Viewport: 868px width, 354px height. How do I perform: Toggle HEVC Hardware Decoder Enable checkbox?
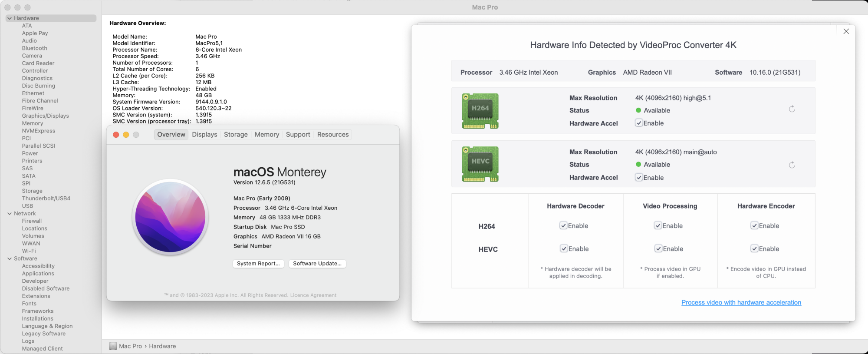pos(563,248)
